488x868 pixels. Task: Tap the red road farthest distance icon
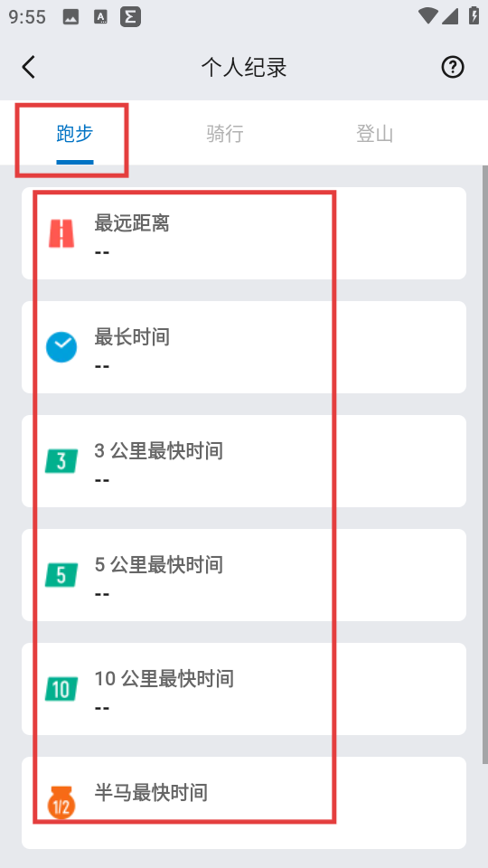click(x=61, y=233)
